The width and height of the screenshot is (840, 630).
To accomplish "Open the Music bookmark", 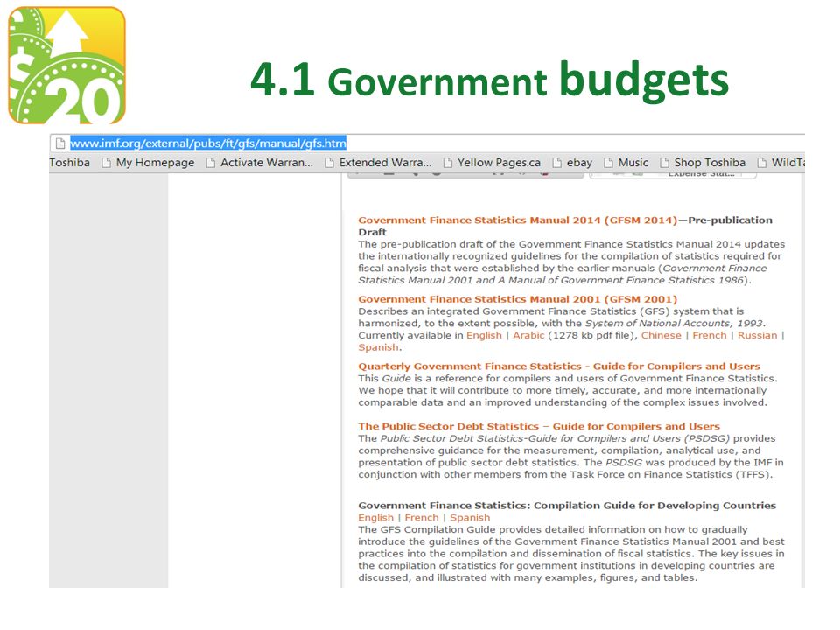I will pyautogui.click(x=633, y=163).
